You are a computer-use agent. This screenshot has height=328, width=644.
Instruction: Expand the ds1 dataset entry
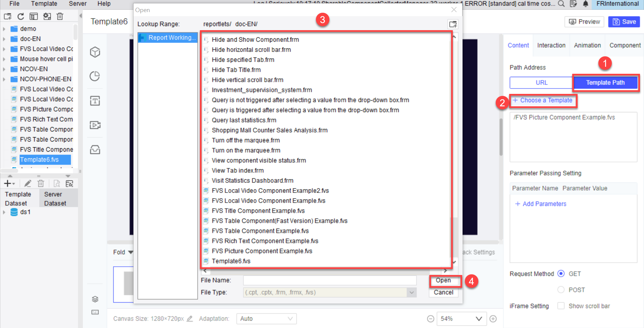point(4,212)
